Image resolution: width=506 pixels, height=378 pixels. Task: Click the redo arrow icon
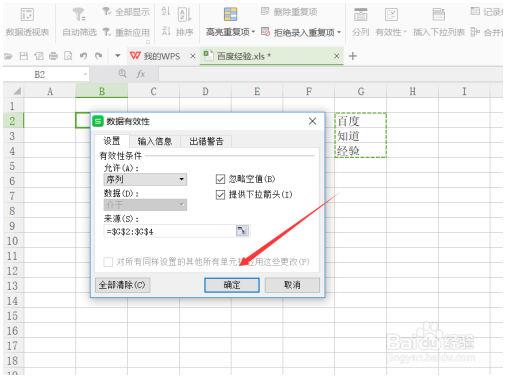98,56
